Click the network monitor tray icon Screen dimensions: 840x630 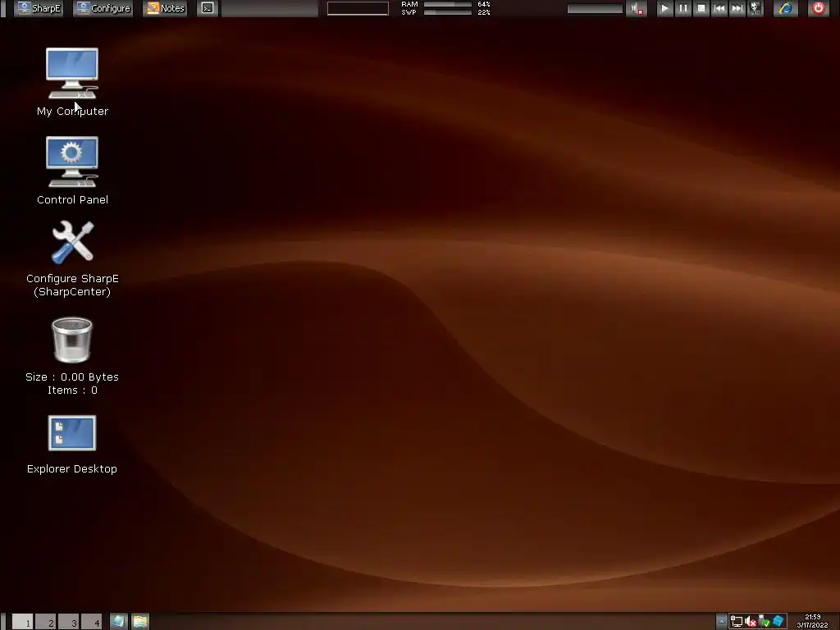coord(737,622)
